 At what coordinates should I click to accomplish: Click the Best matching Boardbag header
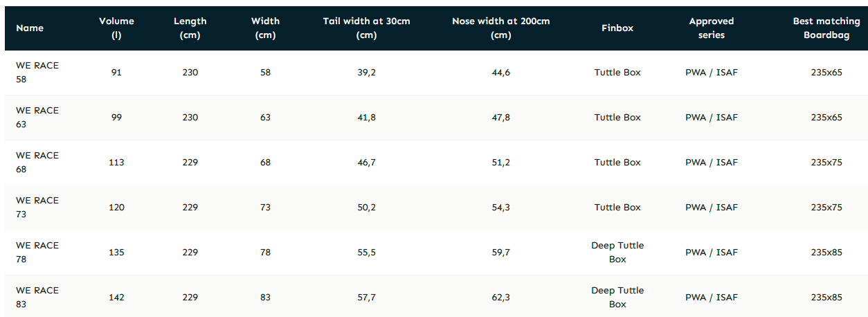coord(826,28)
